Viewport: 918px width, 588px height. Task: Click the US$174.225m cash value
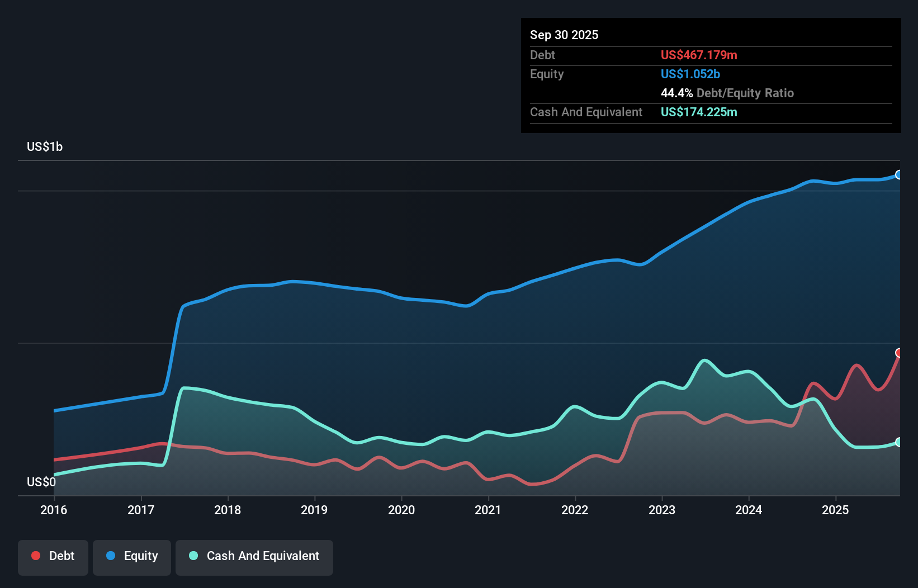pyautogui.click(x=699, y=112)
